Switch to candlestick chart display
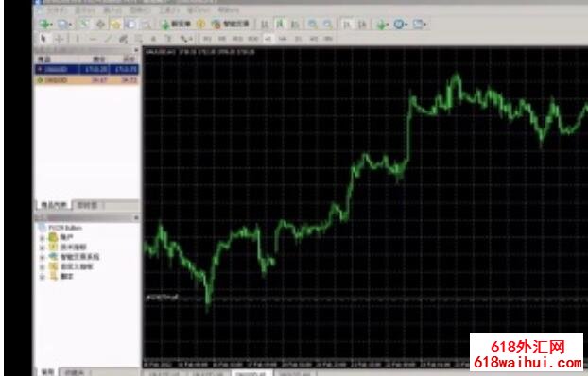The image size is (588, 376). [x=280, y=25]
